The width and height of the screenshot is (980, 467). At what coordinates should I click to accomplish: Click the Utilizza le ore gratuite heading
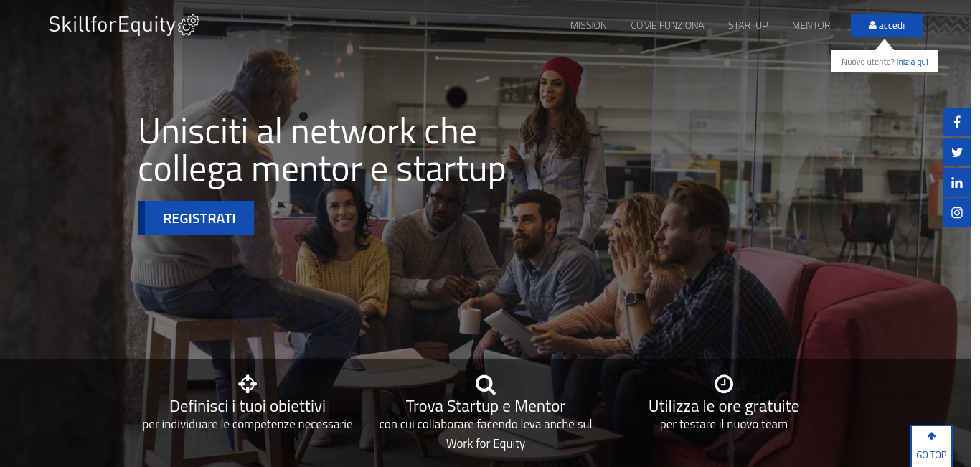tap(724, 406)
